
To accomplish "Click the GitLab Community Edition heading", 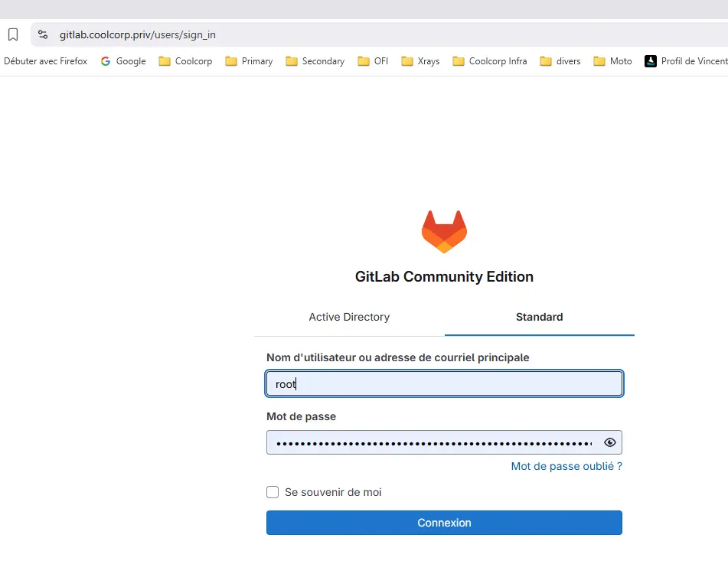I will click(444, 276).
